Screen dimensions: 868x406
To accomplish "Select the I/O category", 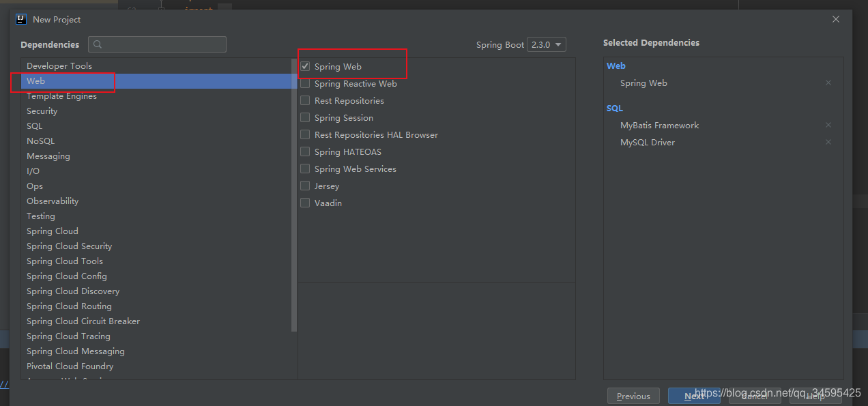I will [156, 171].
